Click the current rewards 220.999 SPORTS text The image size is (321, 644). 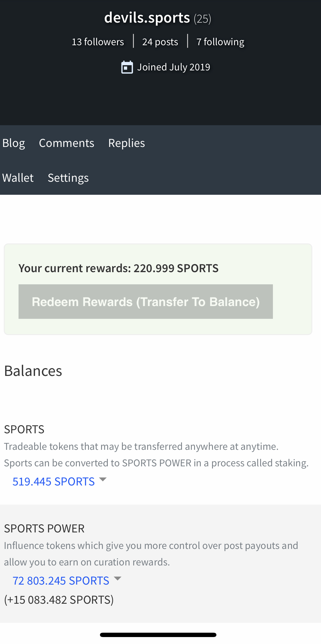pos(118,268)
